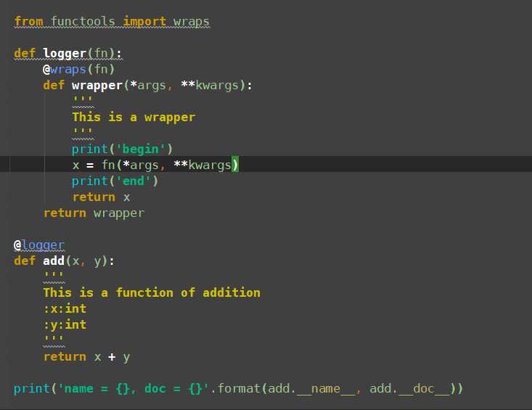Screen dimensions: 532x410
Task: Click the highlighted closing parenthesis after kwargs
Action: [235, 165]
